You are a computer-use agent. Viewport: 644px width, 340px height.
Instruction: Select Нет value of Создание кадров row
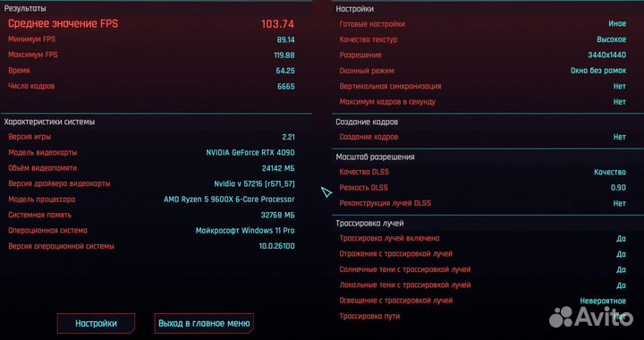pyautogui.click(x=620, y=137)
